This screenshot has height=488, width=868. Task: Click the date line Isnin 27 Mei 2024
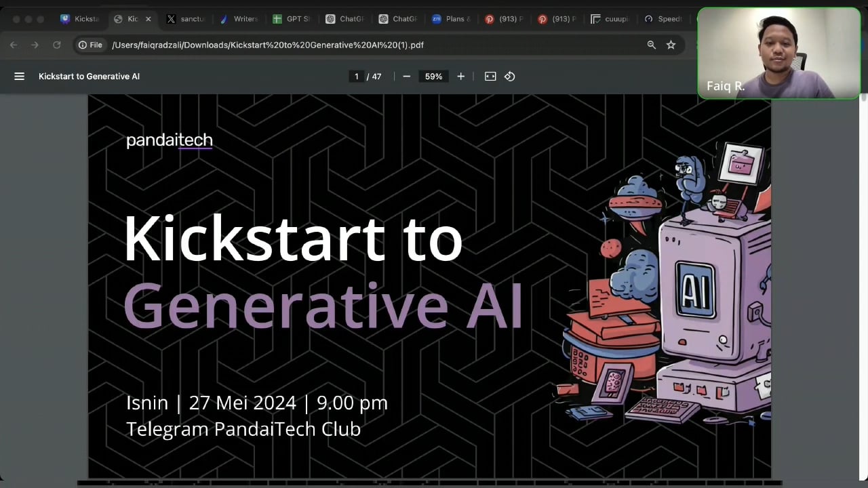tap(257, 403)
